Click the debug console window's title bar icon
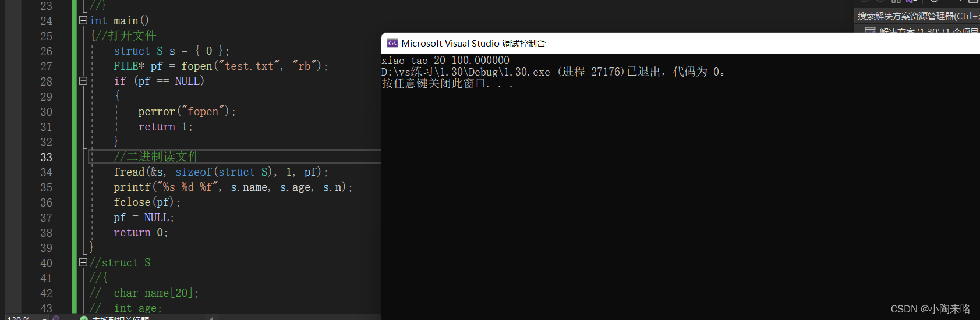Screen dimensions: 980x320 (x=392, y=44)
